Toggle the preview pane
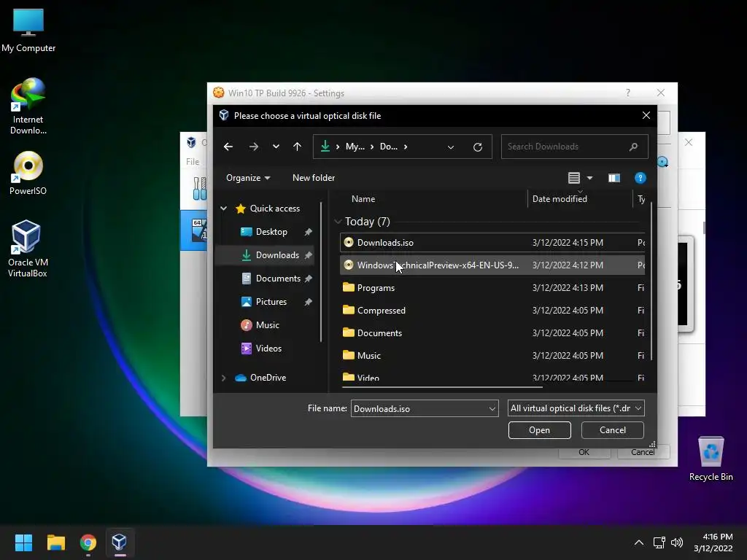Image resolution: width=747 pixels, height=560 pixels. coord(614,178)
